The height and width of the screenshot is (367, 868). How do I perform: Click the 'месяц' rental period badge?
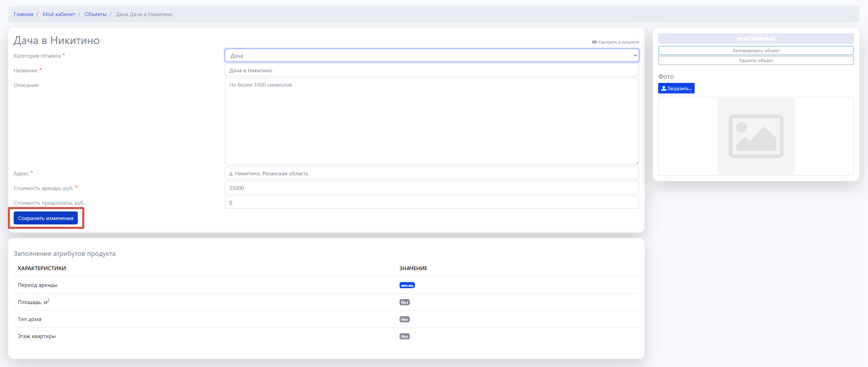pyautogui.click(x=407, y=285)
